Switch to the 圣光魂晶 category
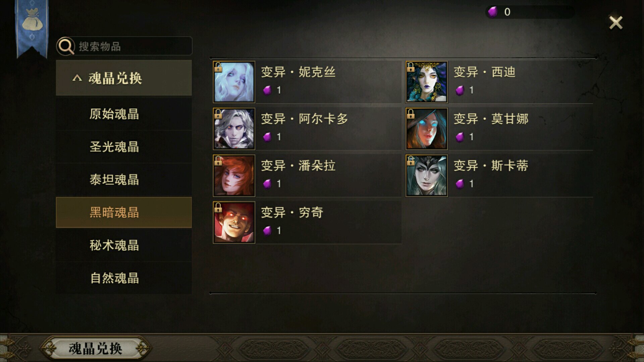The width and height of the screenshot is (644, 362). (124, 147)
